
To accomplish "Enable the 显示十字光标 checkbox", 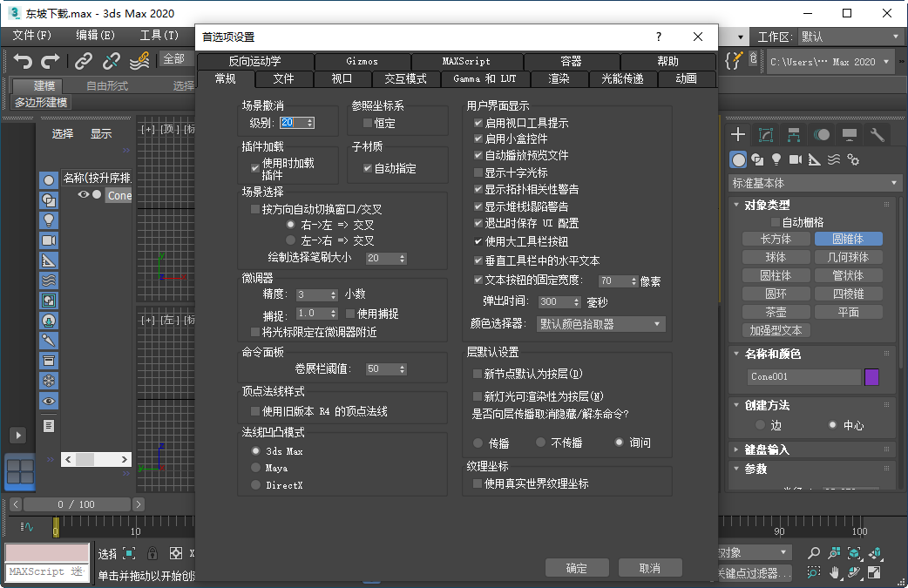I will click(478, 172).
